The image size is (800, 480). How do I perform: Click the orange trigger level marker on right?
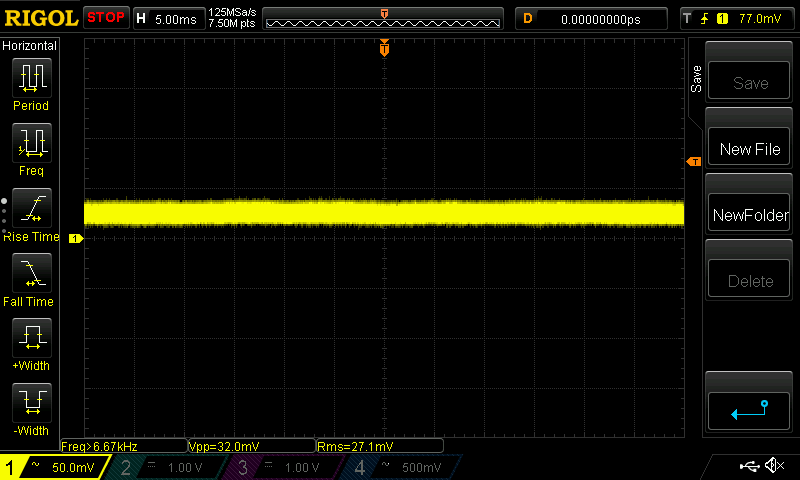pos(694,162)
